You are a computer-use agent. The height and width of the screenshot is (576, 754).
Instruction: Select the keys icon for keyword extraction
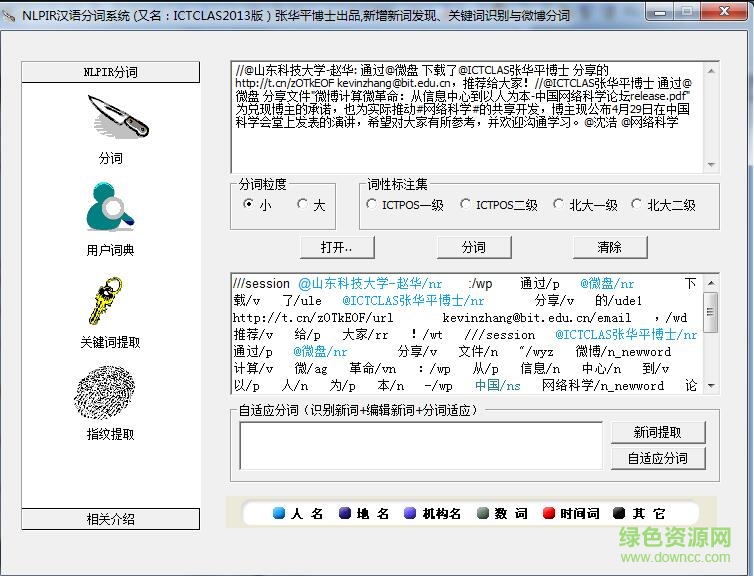click(x=110, y=301)
